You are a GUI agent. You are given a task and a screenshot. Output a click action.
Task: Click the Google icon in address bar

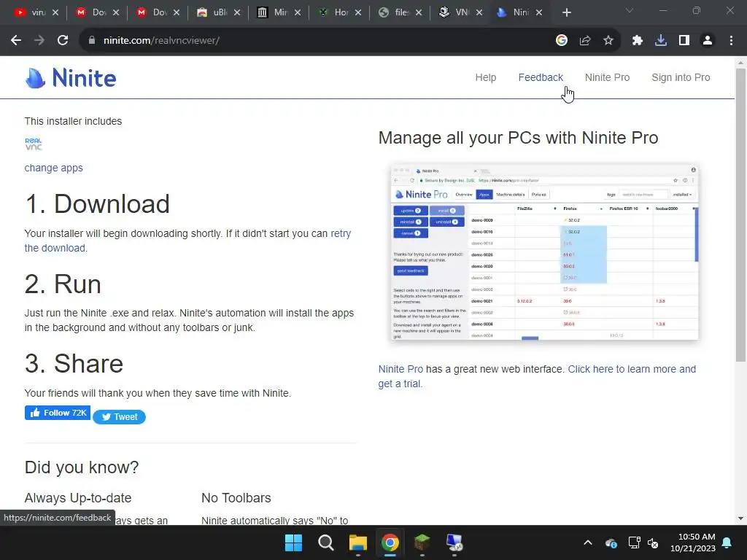click(x=562, y=41)
